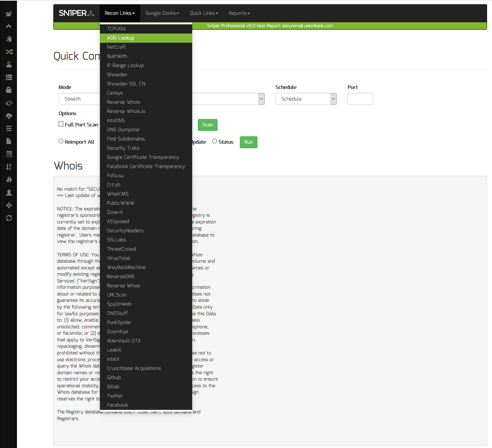
Task: Open the dropdown left of Schedule
Action: coord(228,99)
